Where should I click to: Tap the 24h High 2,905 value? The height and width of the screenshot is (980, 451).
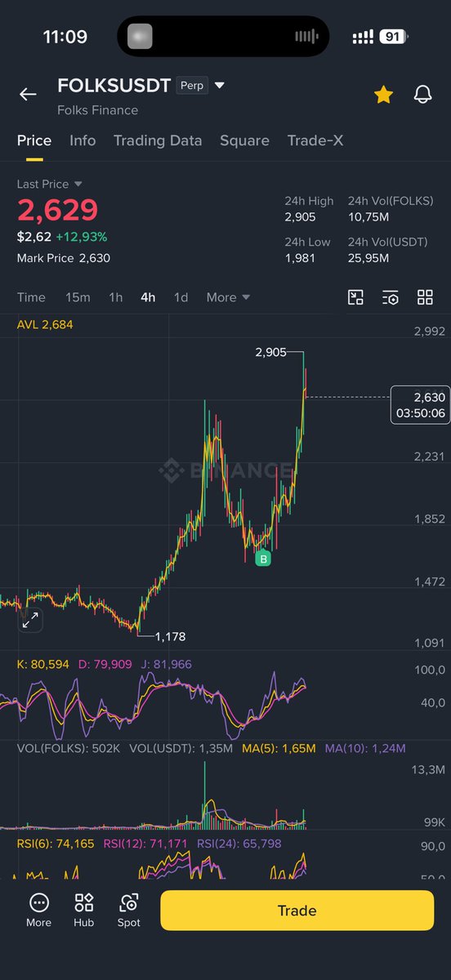(x=300, y=217)
